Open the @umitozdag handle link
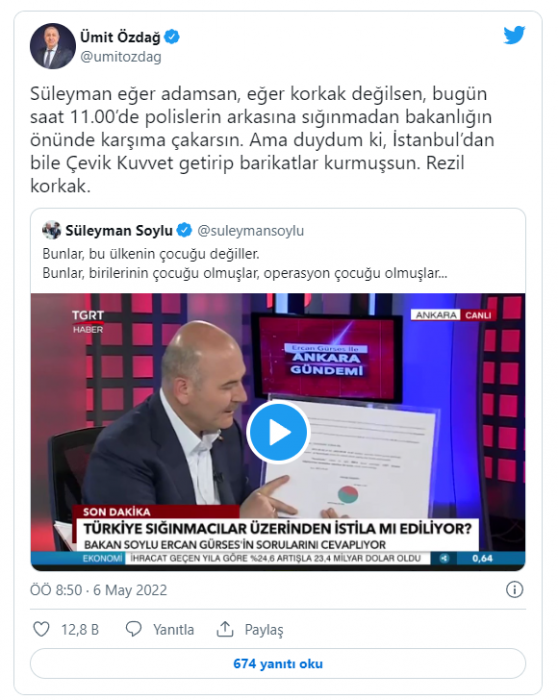This screenshot has height=700, width=558. click(x=121, y=57)
